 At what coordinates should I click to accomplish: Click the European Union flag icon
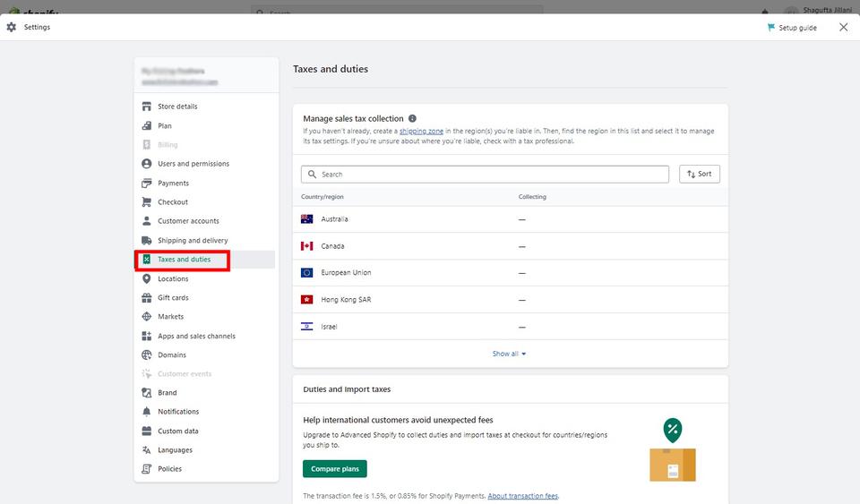[x=306, y=272]
